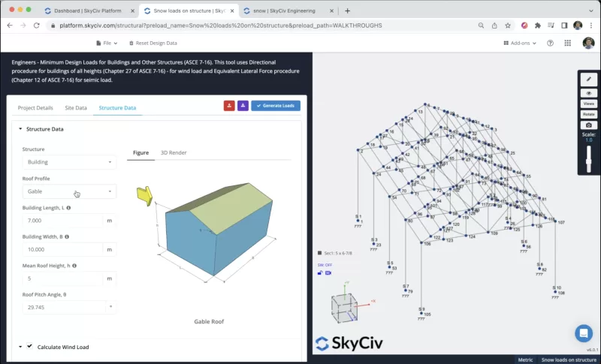The height and width of the screenshot is (364, 601).
Task: Open the Views button in viewer toolbar
Action: 589,104
